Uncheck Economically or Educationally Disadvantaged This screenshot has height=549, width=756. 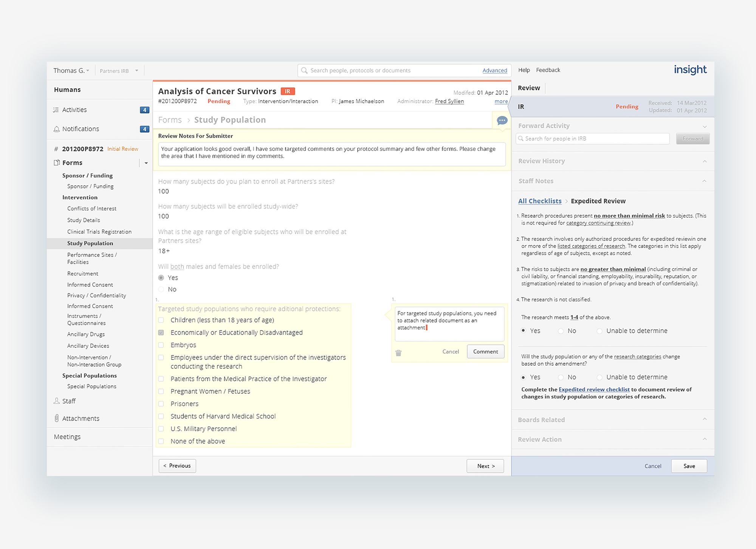click(x=161, y=333)
